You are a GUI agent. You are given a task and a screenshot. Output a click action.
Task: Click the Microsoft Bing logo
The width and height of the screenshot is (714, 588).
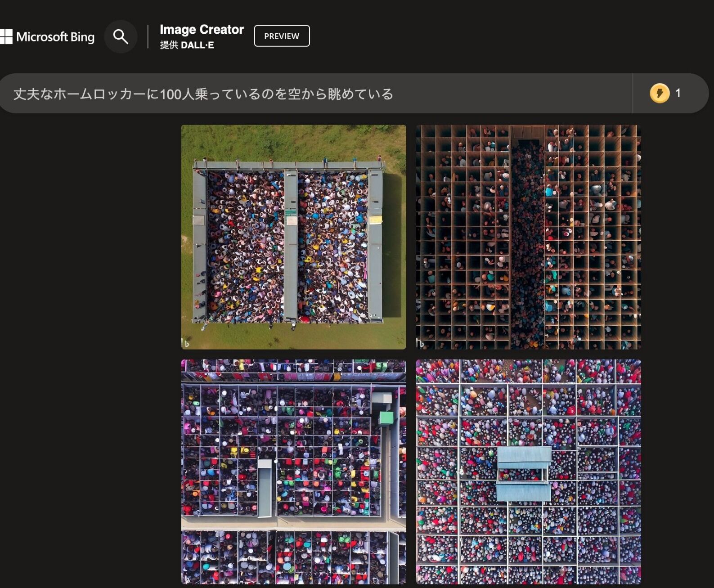click(x=47, y=37)
